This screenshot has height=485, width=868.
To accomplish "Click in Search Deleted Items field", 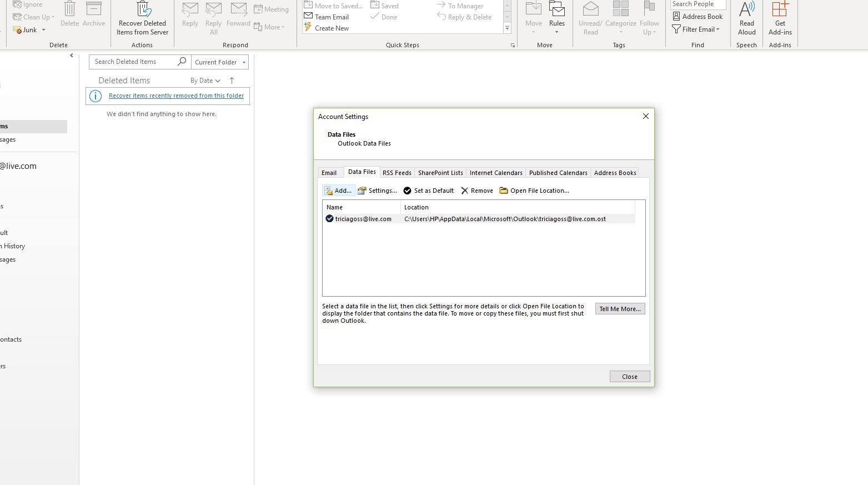I will click(x=133, y=62).
